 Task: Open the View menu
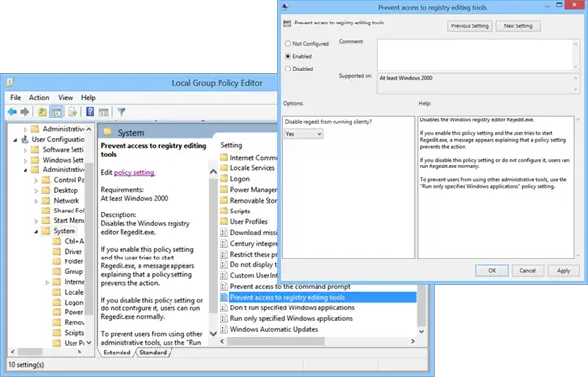pyautogui.click(x=65, y=98)
